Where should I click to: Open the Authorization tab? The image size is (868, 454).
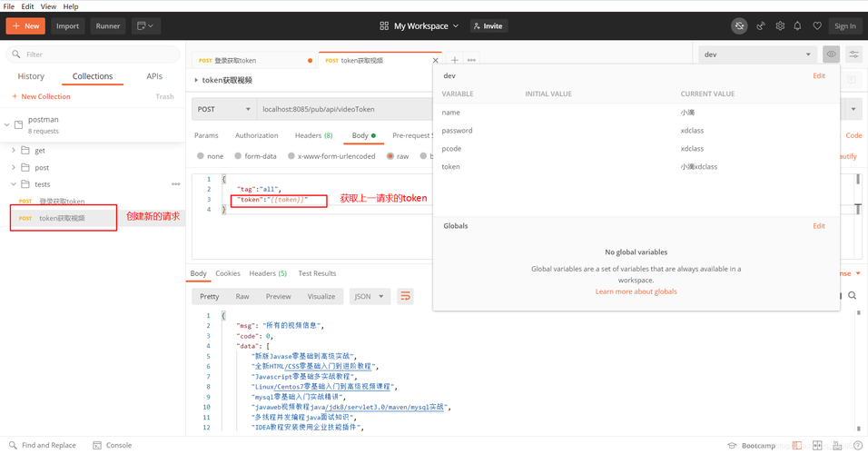pos(256,135)
